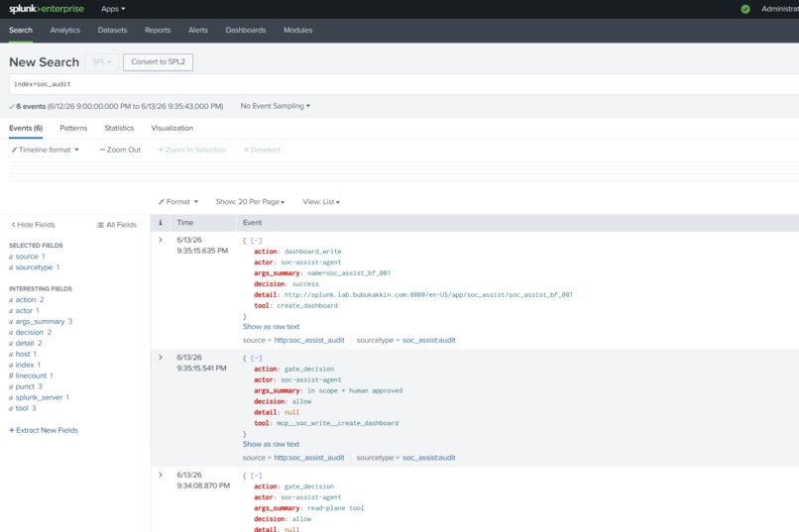The width and height of the screenshot is (799, 532).
Task: Click the Zoom Out timeline button
Action: tap(120, 150)
